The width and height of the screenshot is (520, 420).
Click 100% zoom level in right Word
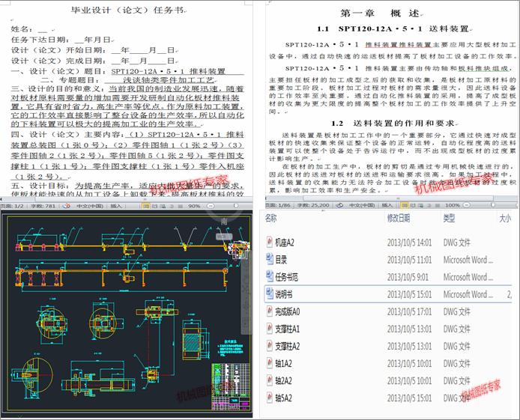tap(453, 205)
